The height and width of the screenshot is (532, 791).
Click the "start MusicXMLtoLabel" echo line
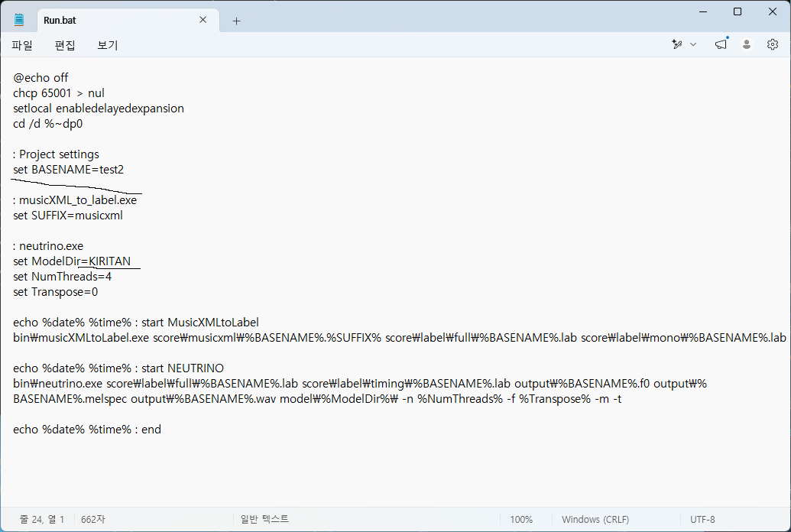pyautogui.click(x=136, y=323)
